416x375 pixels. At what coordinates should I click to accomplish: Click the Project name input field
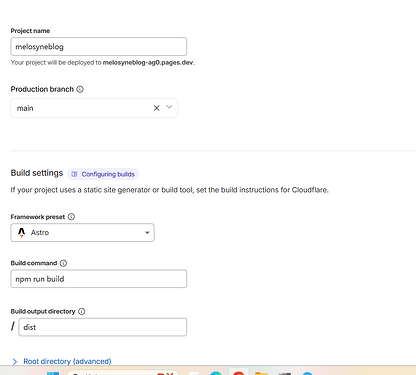click(99, 47)
